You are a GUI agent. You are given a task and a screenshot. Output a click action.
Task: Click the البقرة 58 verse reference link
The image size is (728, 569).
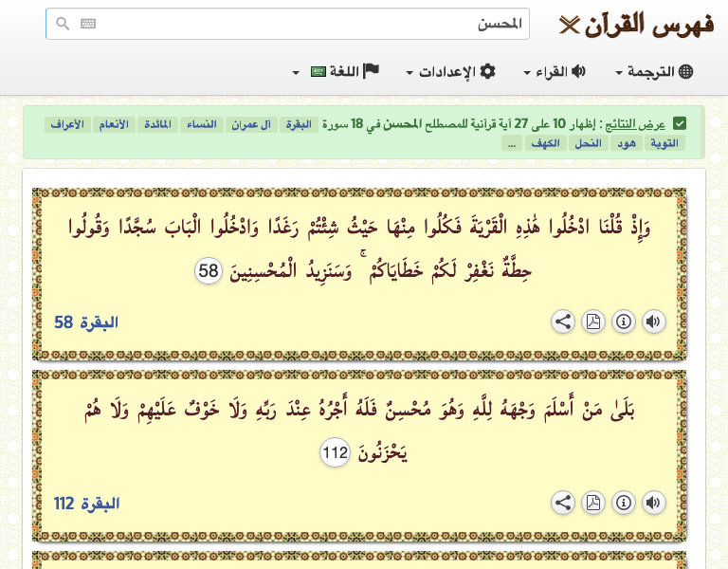pos(85,322)
